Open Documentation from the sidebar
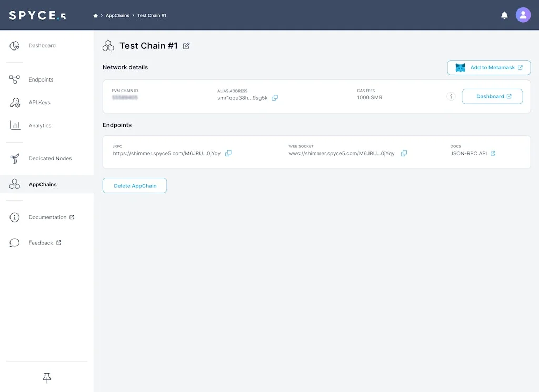Screen dimensions: 539x392 [47, 217]
